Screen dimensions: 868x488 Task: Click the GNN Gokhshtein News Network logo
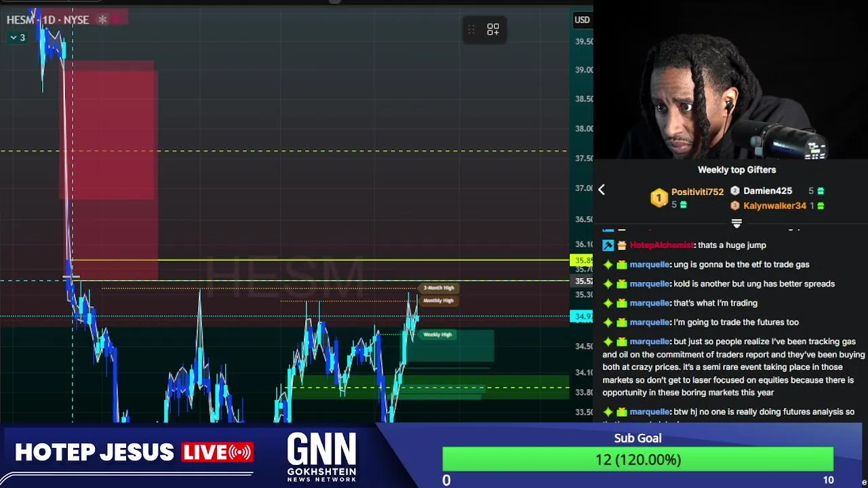(x=321, y=457)
